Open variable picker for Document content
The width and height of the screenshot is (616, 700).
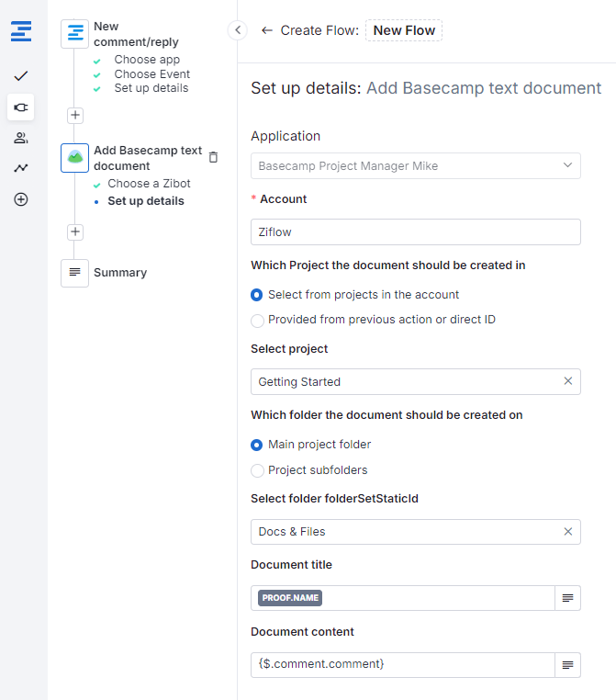567,664
